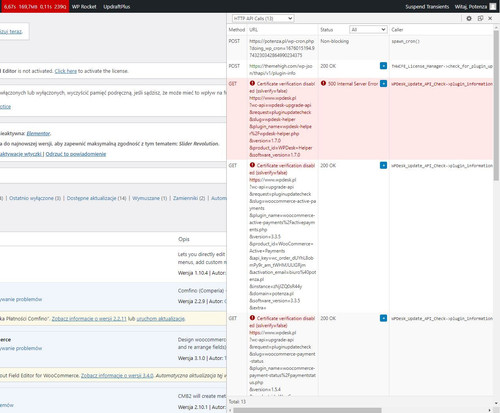Open UpdraftPlus admin bar menu
The height and width of the screenshot is (413, 500).
pos(117,6)
